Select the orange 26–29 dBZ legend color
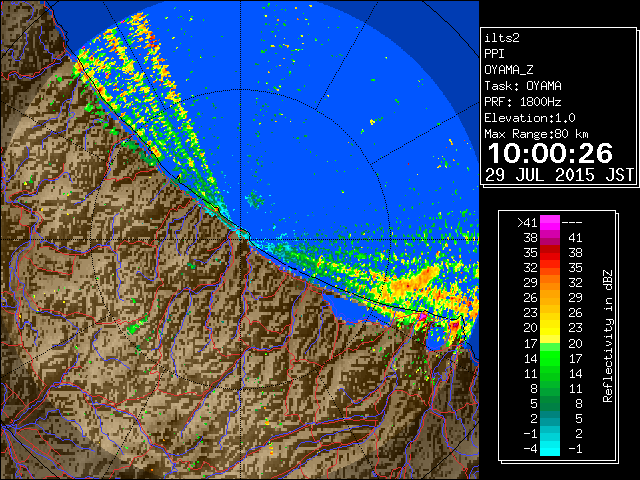This screenshot has width=640, height=480. pyautogui.click(x=550, y=298)
